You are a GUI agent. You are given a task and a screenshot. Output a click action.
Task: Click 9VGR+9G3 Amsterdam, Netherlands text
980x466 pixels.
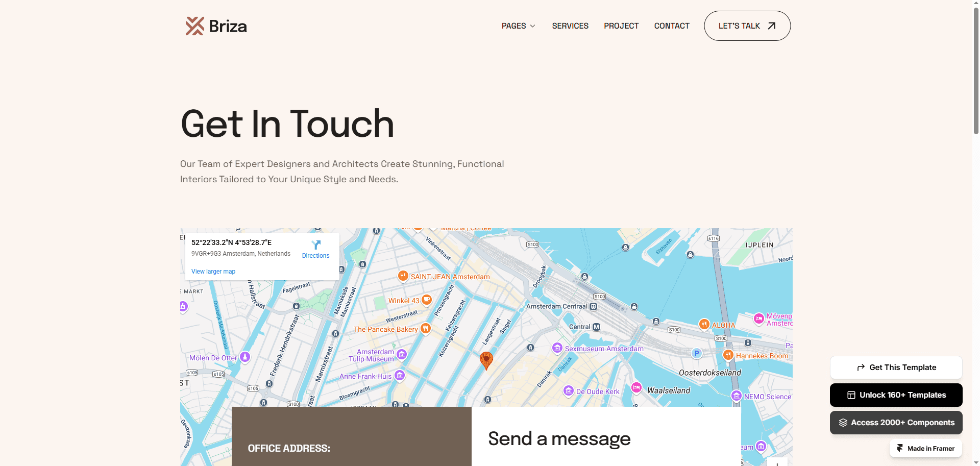click(x=241, y=254)
